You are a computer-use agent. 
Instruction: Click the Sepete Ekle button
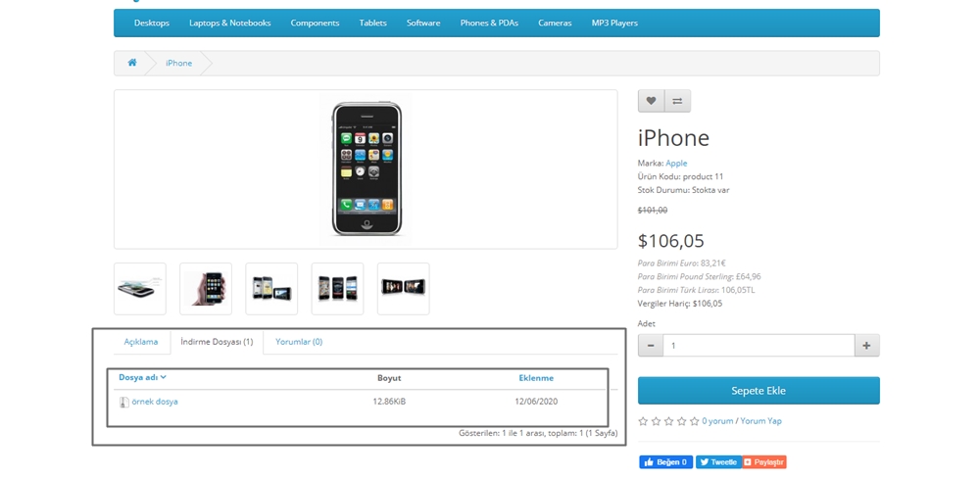(759, 391)
